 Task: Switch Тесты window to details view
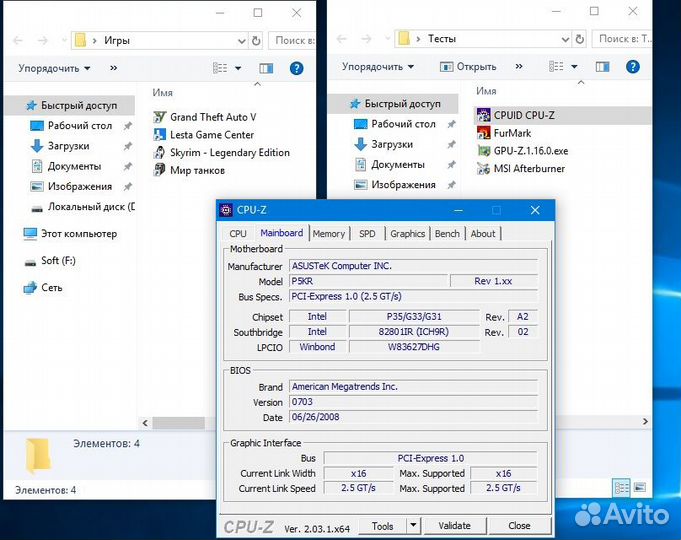[621, 487]
